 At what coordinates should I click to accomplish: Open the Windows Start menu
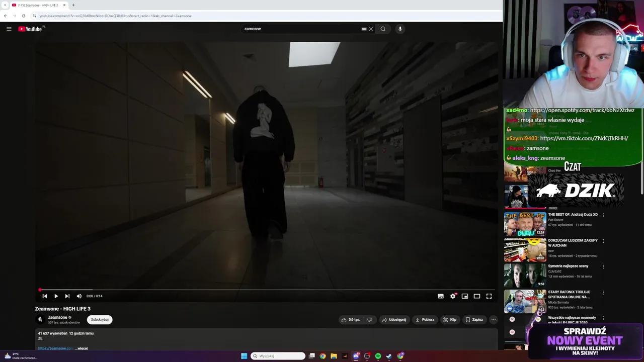(x=244, y=356)
